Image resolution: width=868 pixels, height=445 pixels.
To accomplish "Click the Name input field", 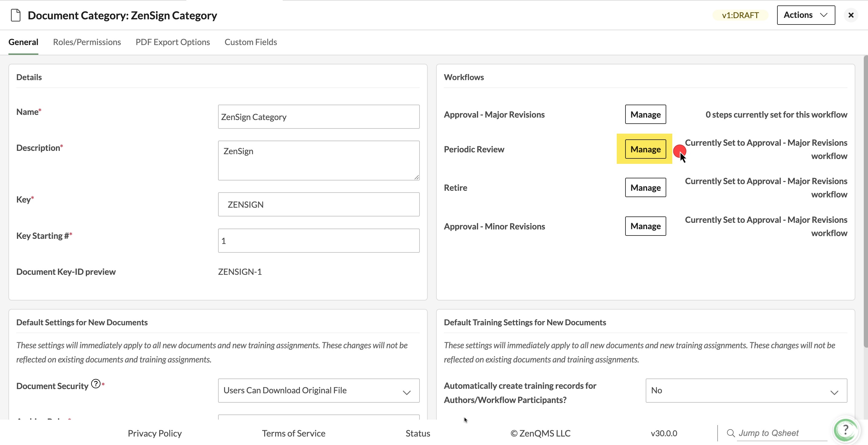I will 319,117.
